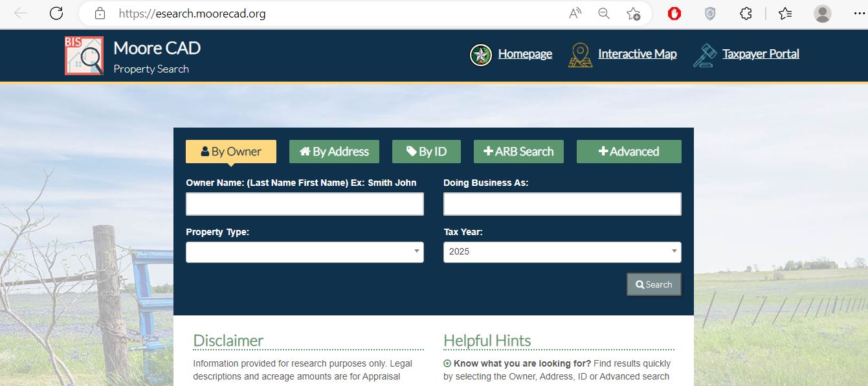Click the browser zoom out magnifier icon
This screenshot has height=386, width=868.
click(x=604, y=14)
